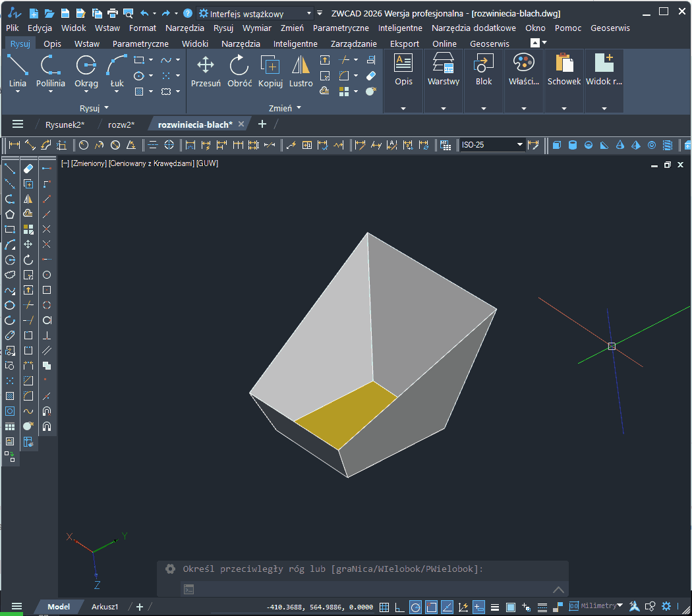This screenshot has width=692, height=616.
Task: Click the undo arrow in title bar
Action: (x=144, y=13)
